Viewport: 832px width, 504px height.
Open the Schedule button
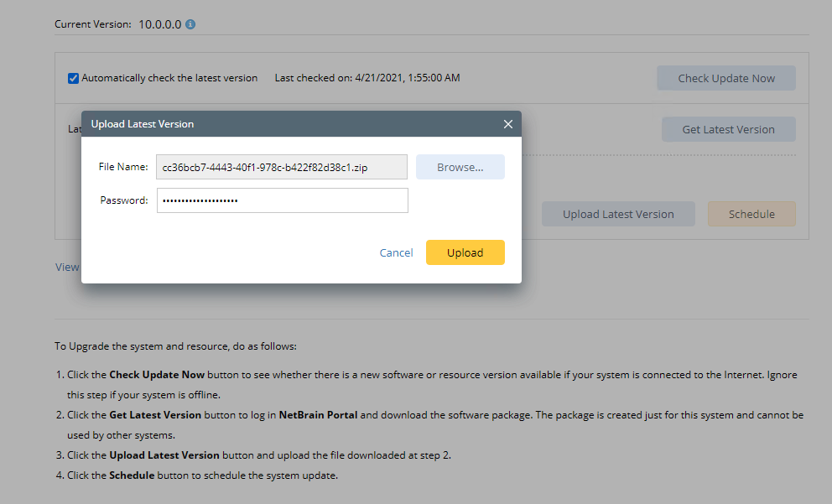pyautogui.click(x=751, y=214)
